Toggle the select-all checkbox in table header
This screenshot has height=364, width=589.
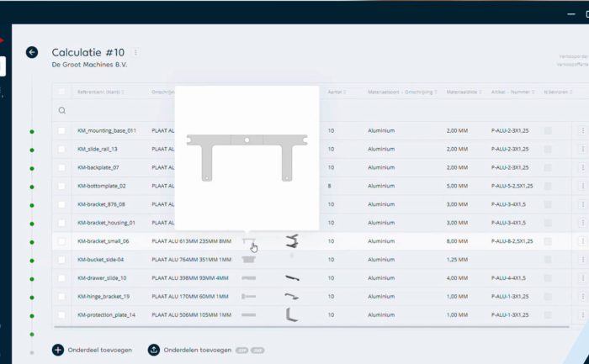pyautogui.click(x=61, y=92)
